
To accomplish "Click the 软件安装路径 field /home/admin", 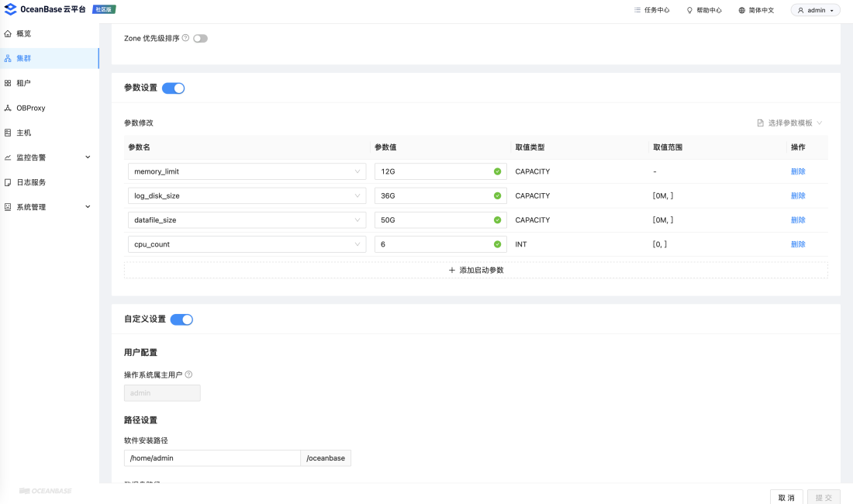I will tap(212, 458).
